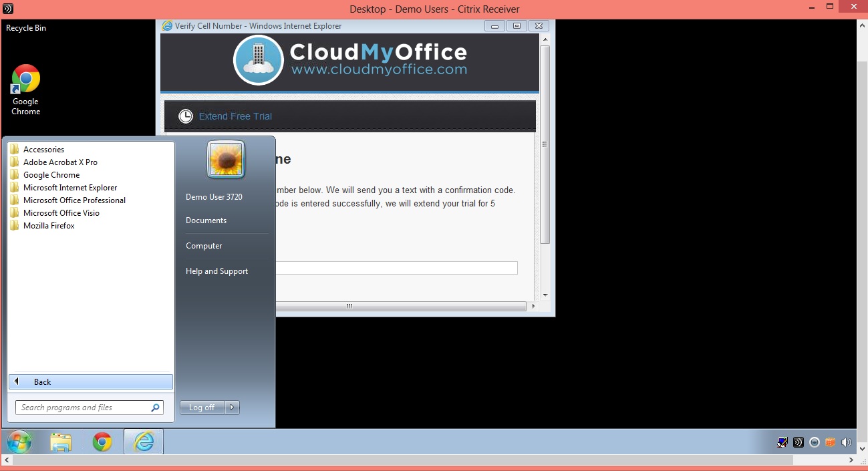This screenshot has height=471, width=868.
Task: Click the Citrix Receiver tray icon
Action: 798,442
